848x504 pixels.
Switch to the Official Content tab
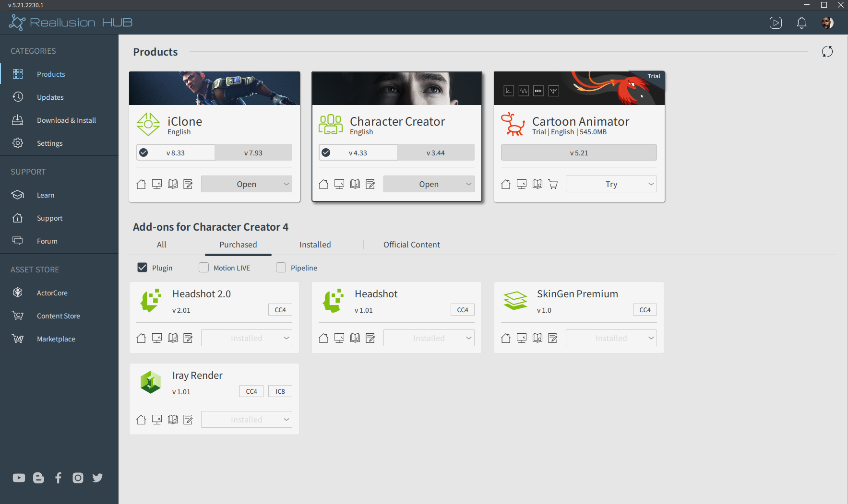pyautogui.click(x=412, y=245)
